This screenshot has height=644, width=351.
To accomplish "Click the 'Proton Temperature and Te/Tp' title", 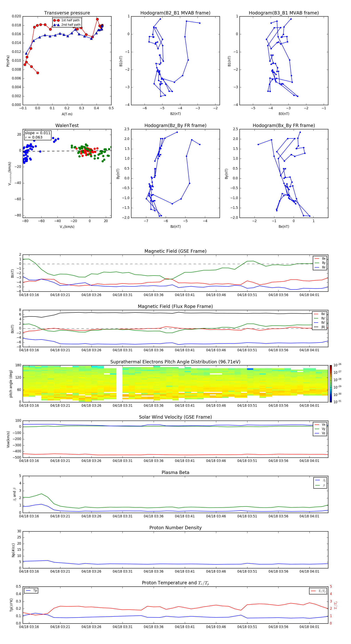I will pos(175,583).
